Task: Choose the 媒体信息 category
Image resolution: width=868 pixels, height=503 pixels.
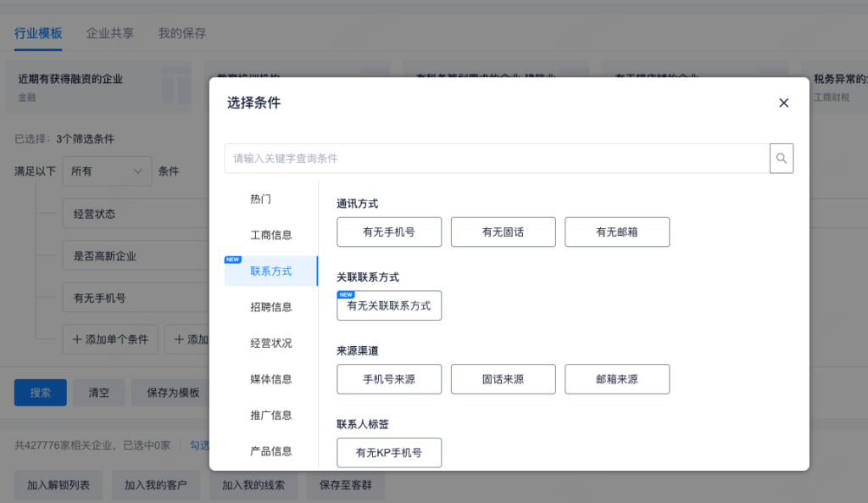Action: 270,379
